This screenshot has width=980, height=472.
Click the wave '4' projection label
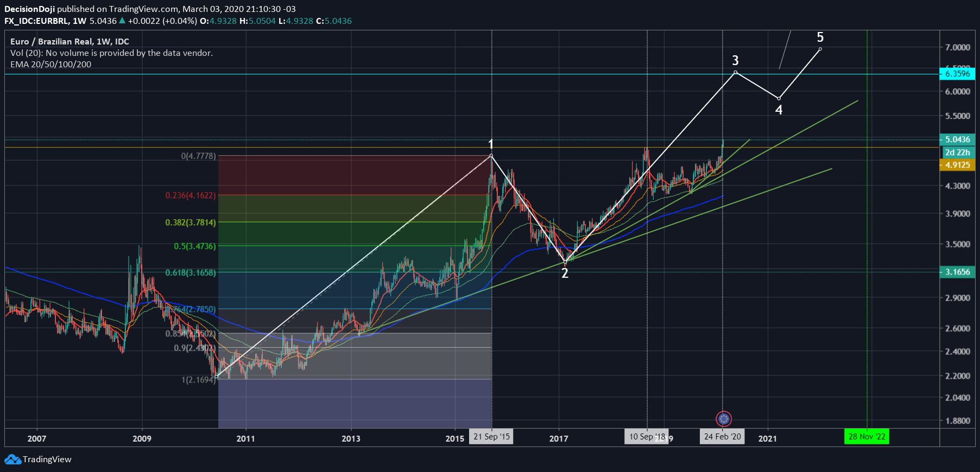pos(779,110)
